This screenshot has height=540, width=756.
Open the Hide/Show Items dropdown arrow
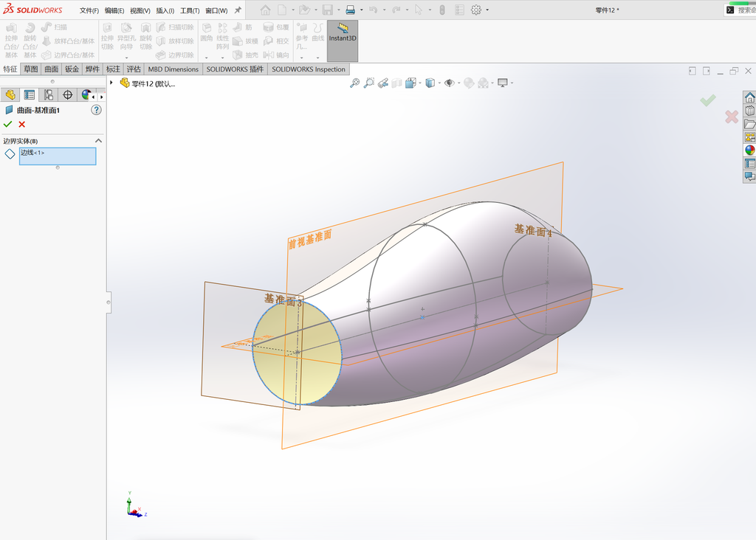[x=458, y=83]
